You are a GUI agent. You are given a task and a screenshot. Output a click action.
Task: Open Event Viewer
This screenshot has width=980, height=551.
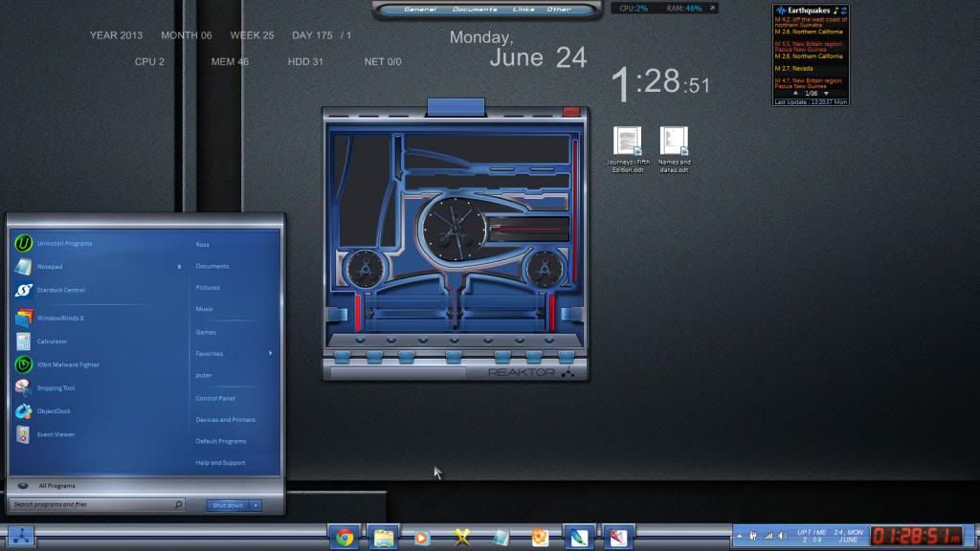tap(44, 434)
